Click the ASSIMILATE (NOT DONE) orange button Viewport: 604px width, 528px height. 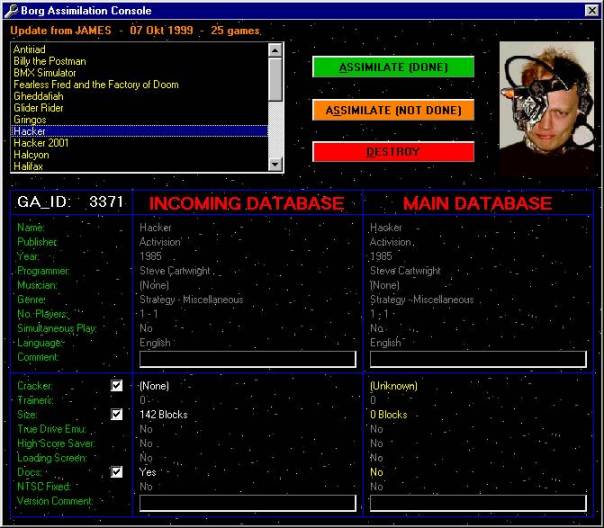coord(393,110)
